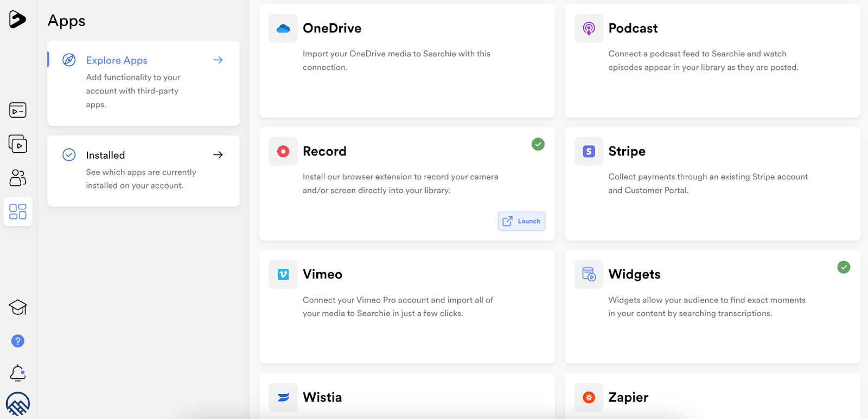Click the Podcast app icon

click(589, 28)
